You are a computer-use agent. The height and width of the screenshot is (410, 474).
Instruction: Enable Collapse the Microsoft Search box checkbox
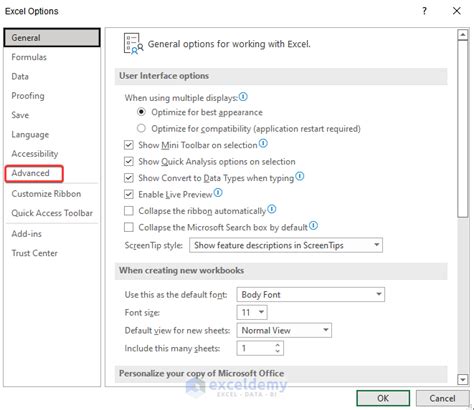pos(129,227)
